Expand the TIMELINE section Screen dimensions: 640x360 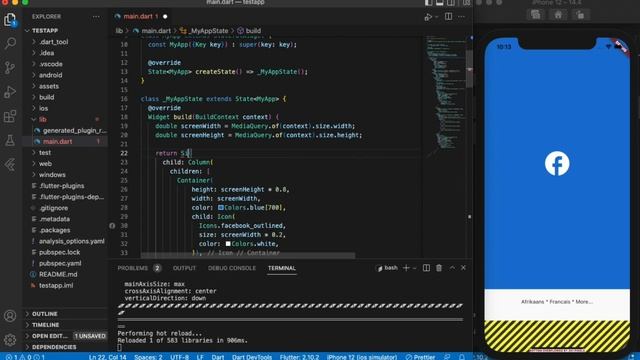coord(46,325)
